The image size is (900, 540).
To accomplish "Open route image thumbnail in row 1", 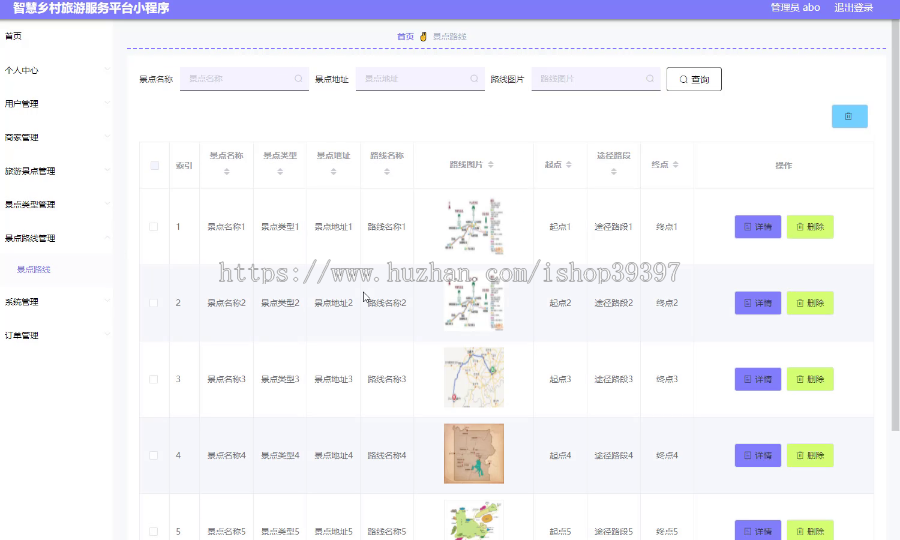I will coord(474,226).
